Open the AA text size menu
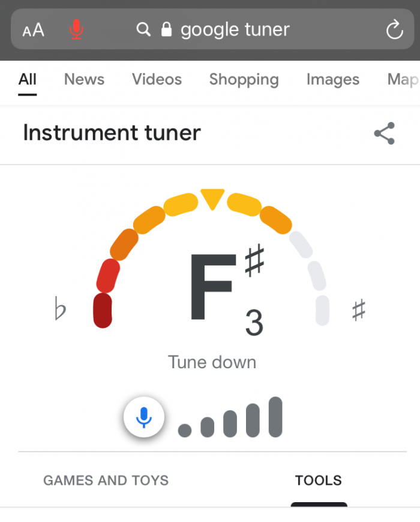The image size is (420, 522). pos(34,30)
